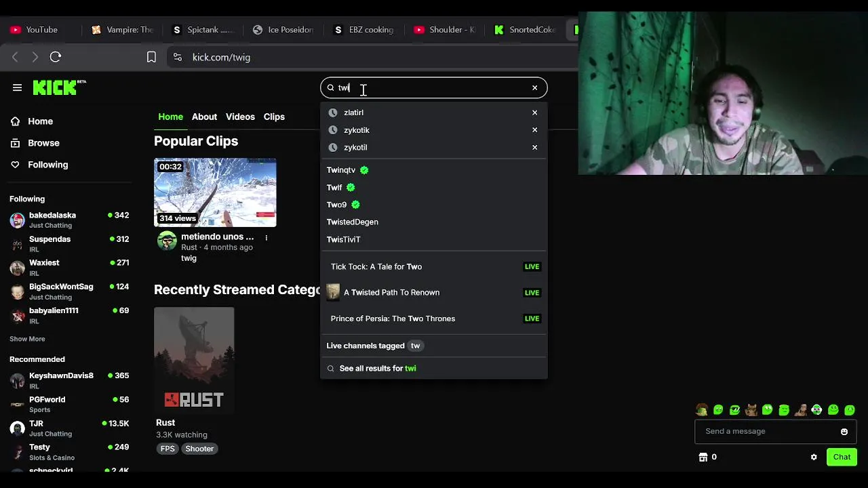
Task: Open Suspendas followed channel
Action: pyautogui.click(x=69, y=244)
